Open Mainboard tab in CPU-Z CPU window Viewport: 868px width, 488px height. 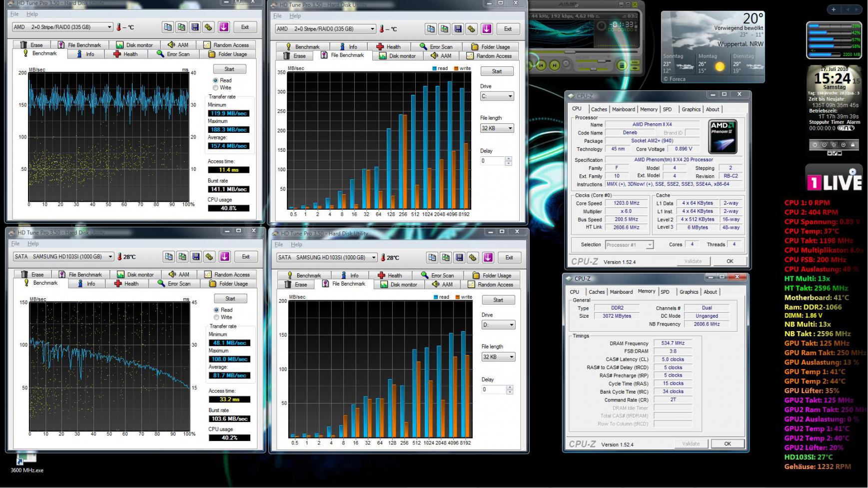623,109
